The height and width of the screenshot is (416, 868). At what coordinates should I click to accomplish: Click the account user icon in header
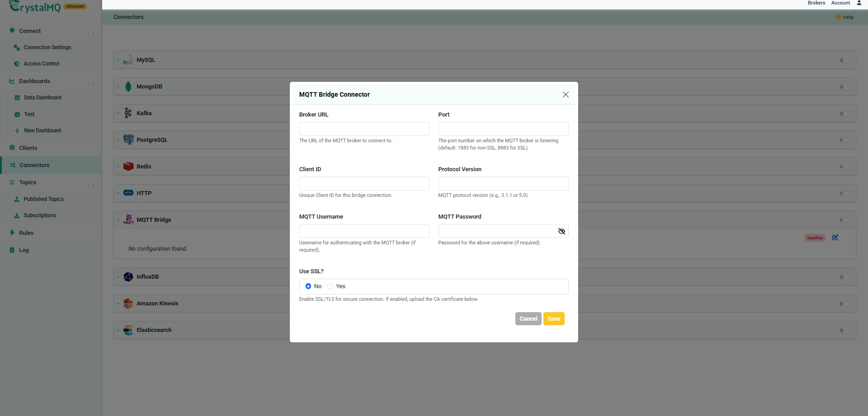tap(859, 3)
